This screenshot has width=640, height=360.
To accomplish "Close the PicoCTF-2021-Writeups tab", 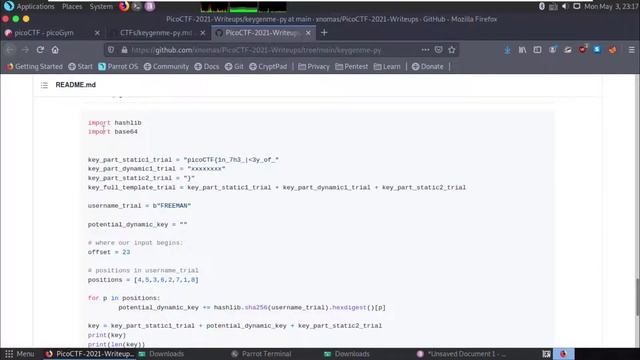I will click(308, 33).
